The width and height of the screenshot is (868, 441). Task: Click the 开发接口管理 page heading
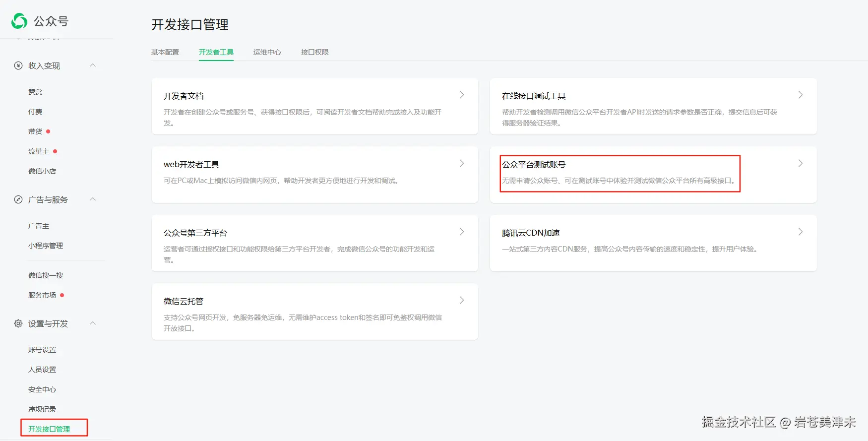coord(190,24)
